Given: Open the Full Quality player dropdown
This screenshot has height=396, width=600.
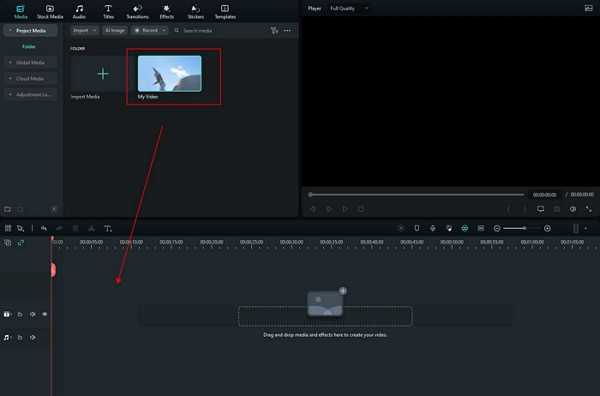Looking at the screenshot, I should click(349, 8).
